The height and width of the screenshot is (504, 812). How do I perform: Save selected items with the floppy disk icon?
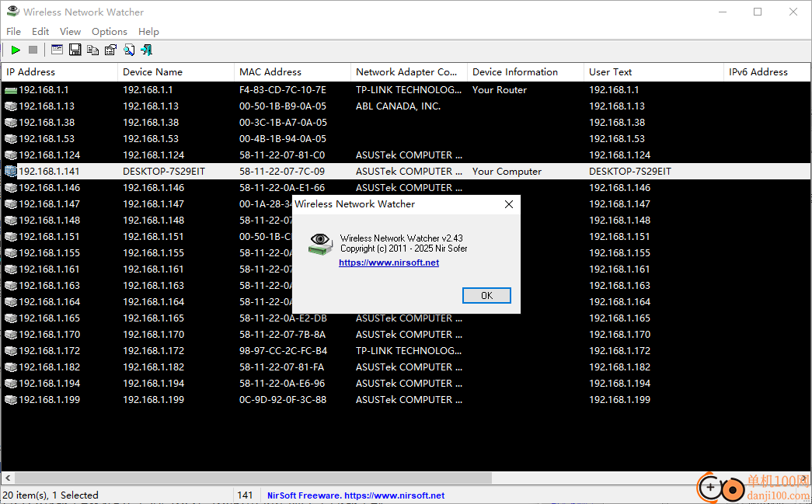click(75, 50)
